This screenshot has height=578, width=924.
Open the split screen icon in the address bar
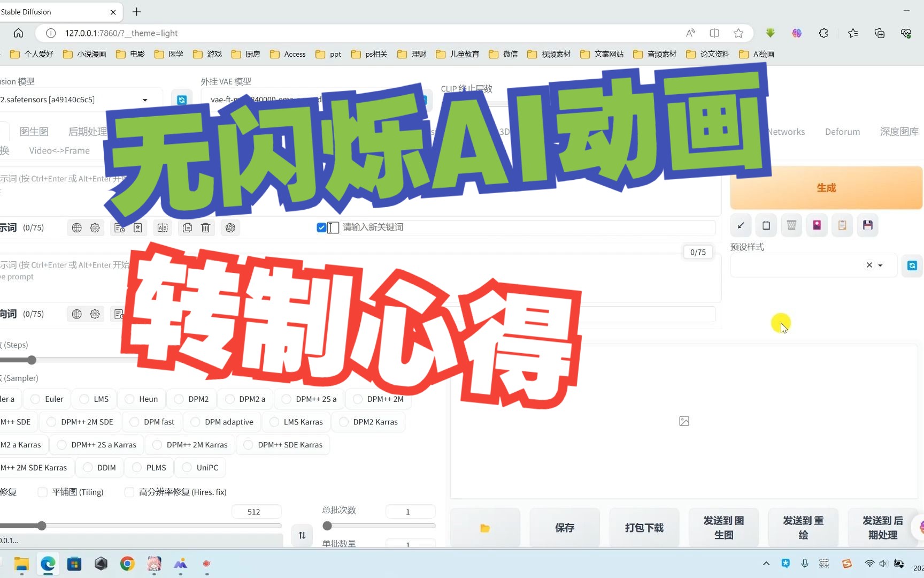point(714,33)
